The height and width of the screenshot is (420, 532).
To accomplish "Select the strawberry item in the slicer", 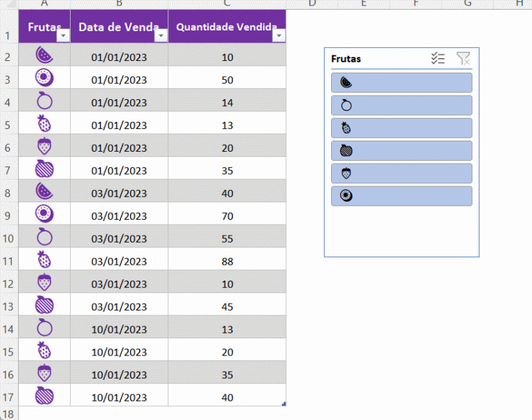I will (402, 173).
